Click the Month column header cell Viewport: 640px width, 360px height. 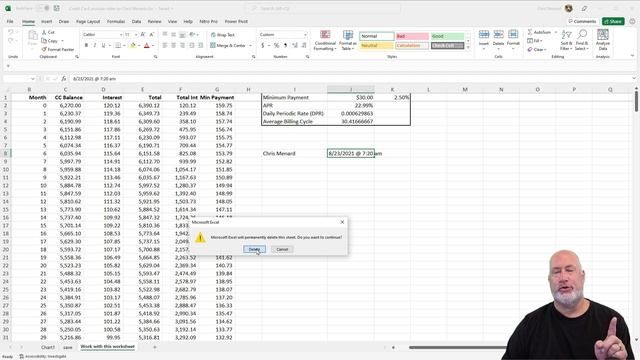(x=29, y=98)
